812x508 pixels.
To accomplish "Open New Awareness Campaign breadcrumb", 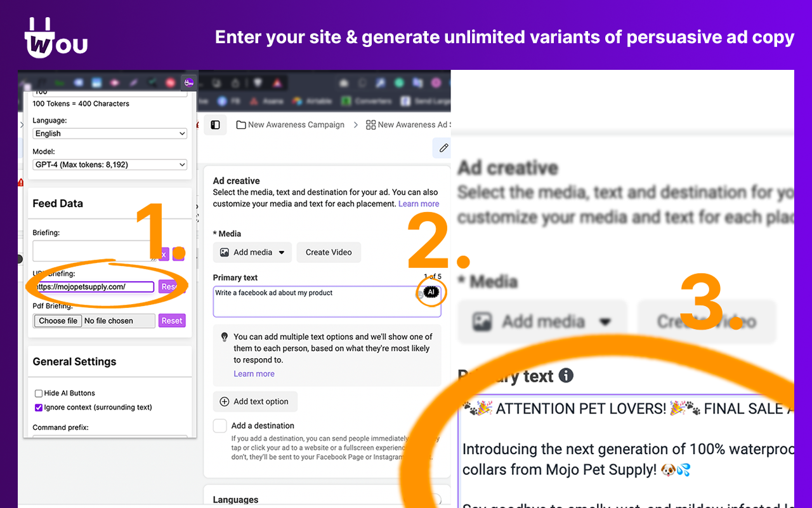I will (291, 124).
